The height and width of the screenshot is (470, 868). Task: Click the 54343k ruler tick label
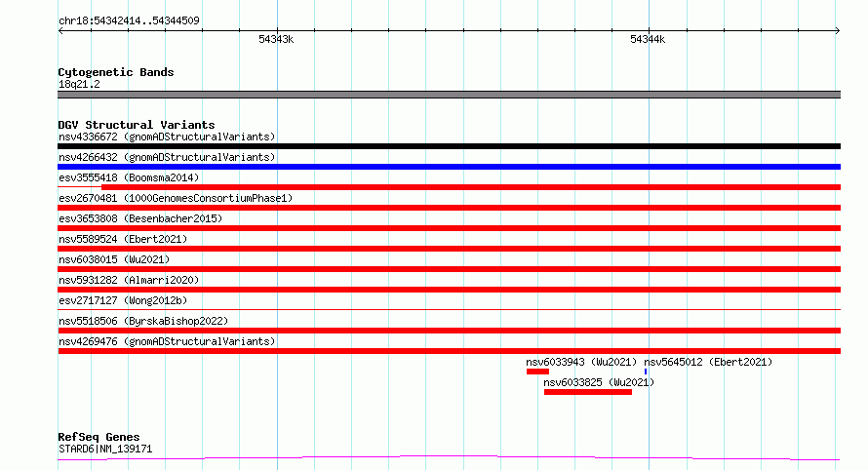click(x=276, y=39)
